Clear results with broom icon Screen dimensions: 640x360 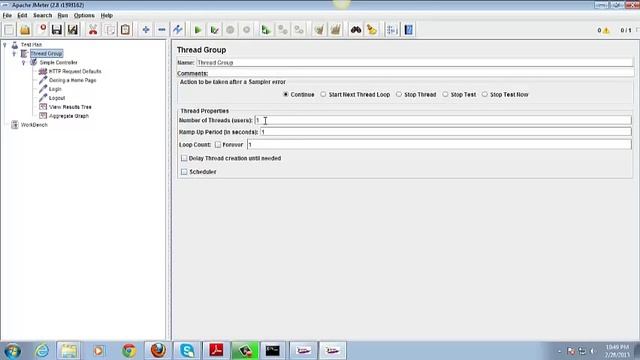[x=319, y=30]
